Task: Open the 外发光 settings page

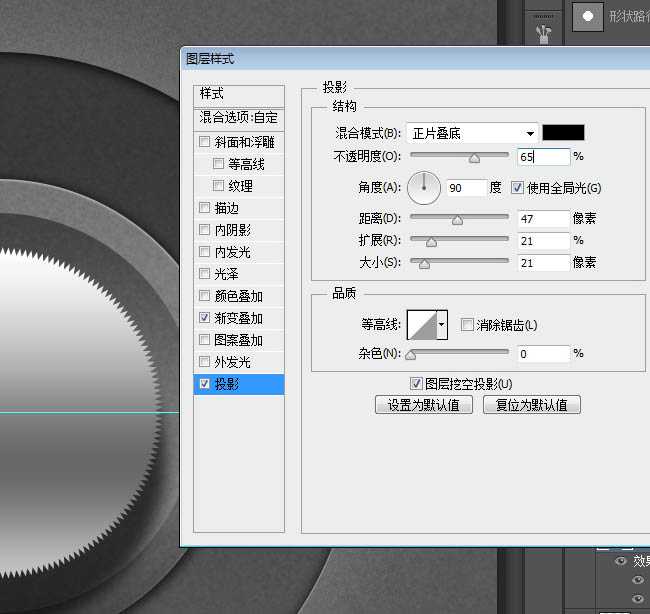Action: pyautogui.click(x=232, y=362)
